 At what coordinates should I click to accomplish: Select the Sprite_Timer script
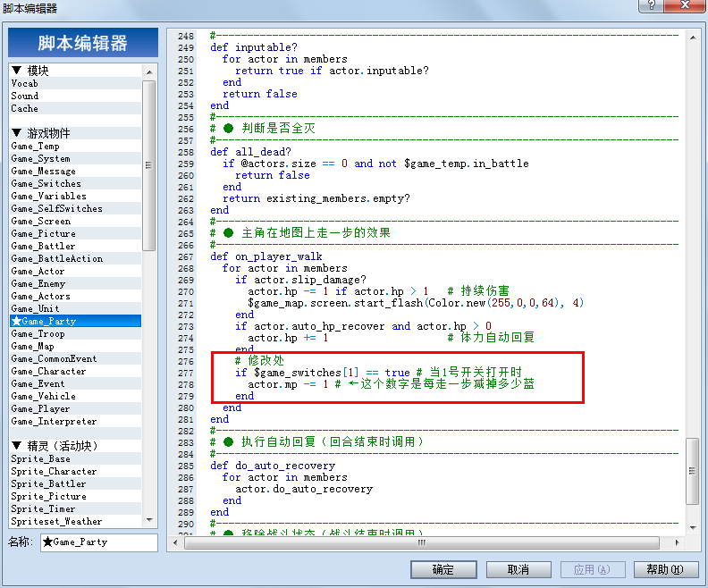click(75, 509)
